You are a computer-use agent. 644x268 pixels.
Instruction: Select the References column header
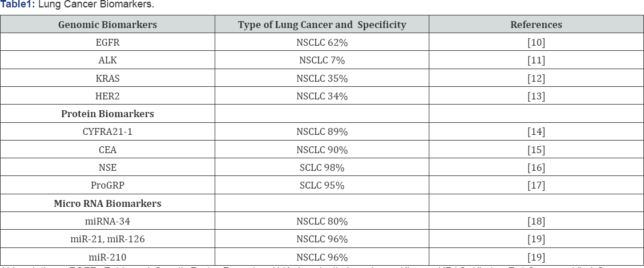click(x=536, y=25)
